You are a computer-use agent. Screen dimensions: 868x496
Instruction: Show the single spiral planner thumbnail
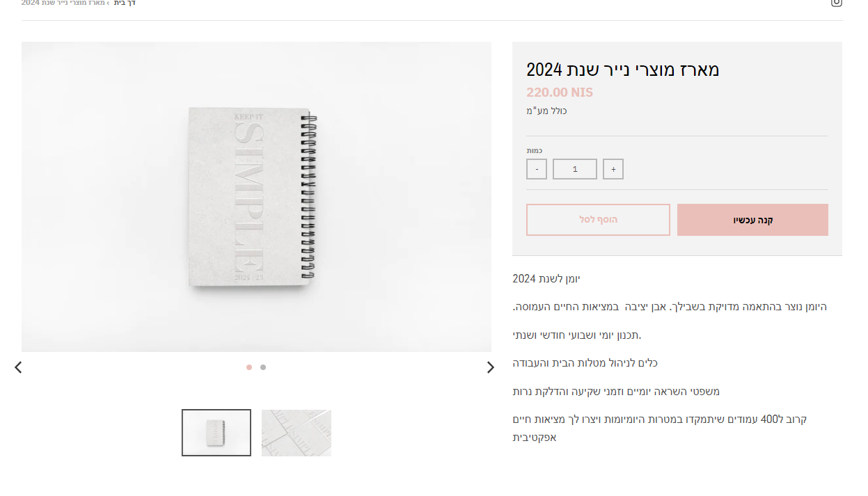tap(216, 433)
